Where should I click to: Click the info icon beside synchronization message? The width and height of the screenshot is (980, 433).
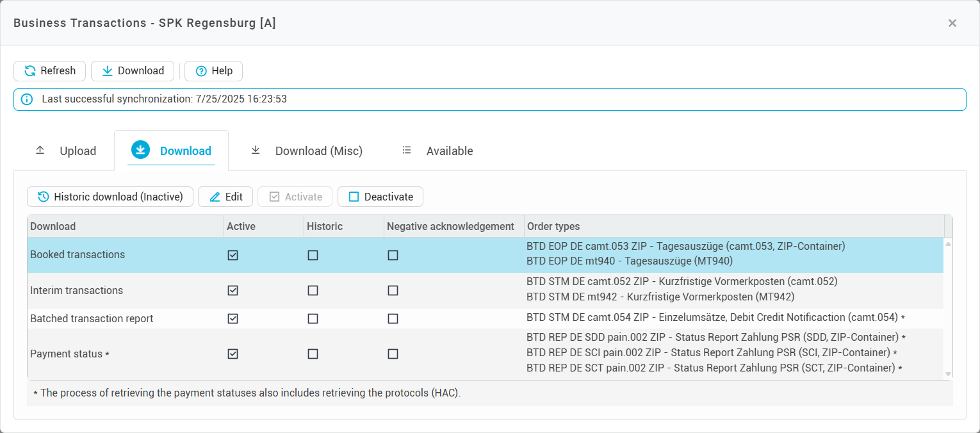[26, 99]
